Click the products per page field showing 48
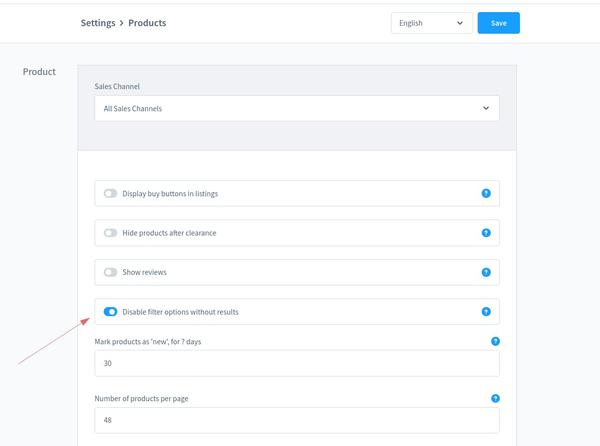 pyautogui.click(x=297, y=420)
